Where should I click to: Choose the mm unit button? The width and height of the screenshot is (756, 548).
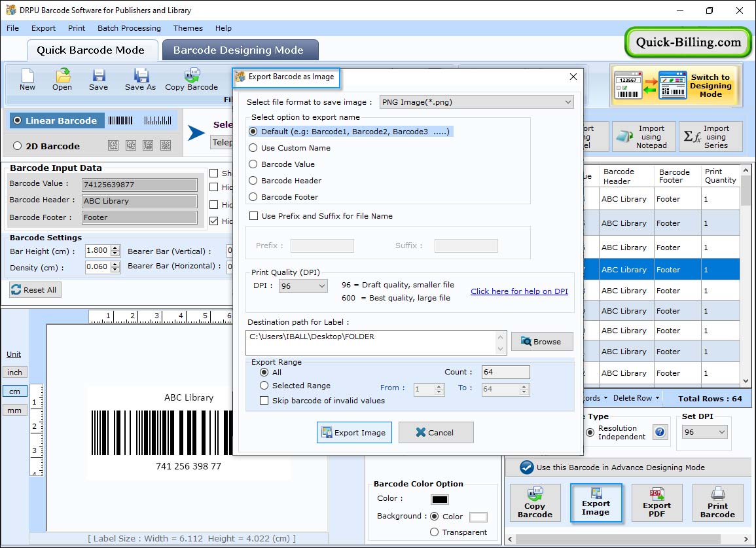click(x=14, y=411)
